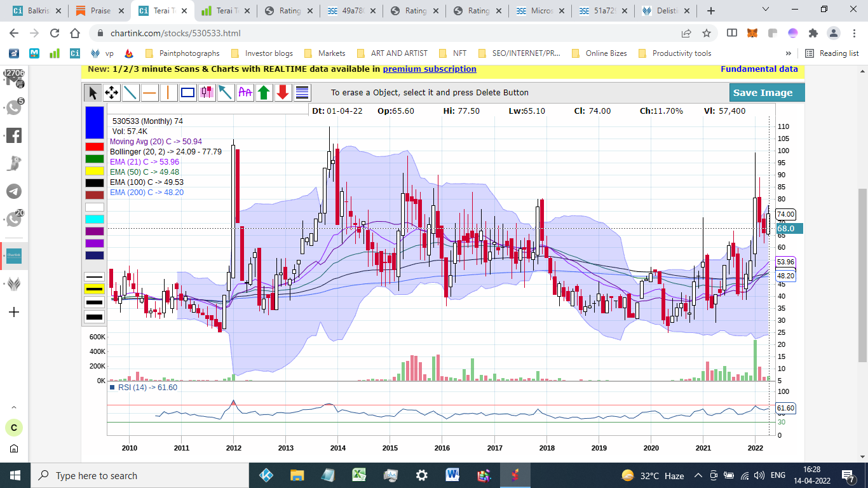
Task: Insert a green up arrow marker
Action: [x=264, y=93]
